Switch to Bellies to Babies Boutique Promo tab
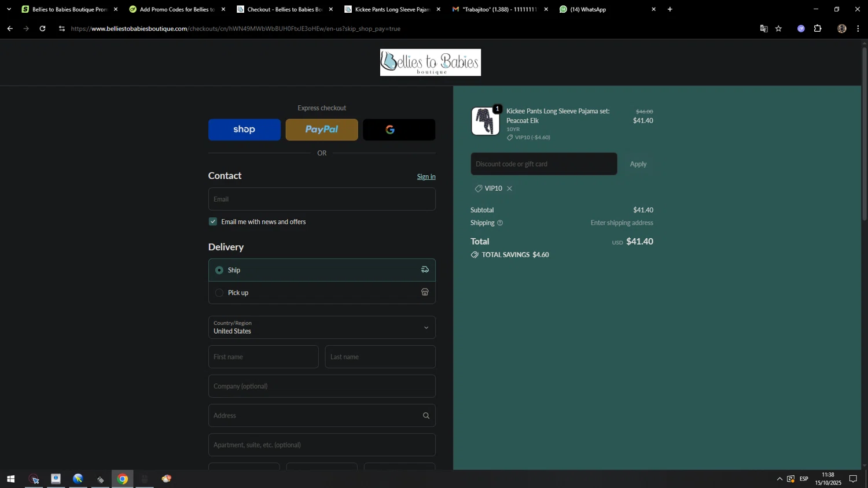This screenshot has width=868, height=488. [68, 9]
